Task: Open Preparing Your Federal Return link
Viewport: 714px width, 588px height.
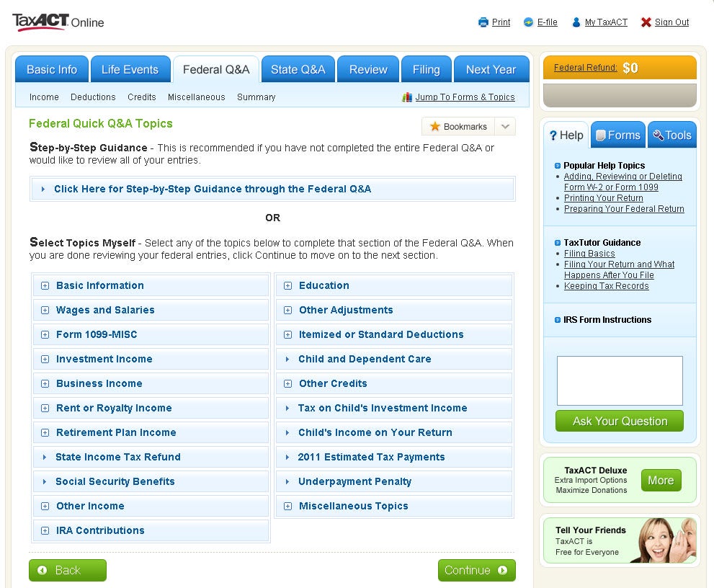Action: (x=624, y=209)
